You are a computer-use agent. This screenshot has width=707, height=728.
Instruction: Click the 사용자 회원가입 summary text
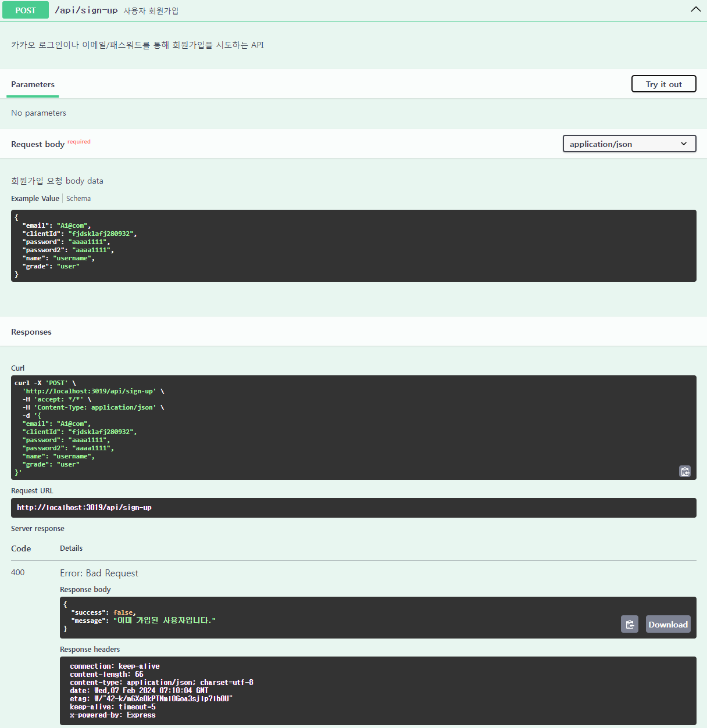click(x=151, y=10)
